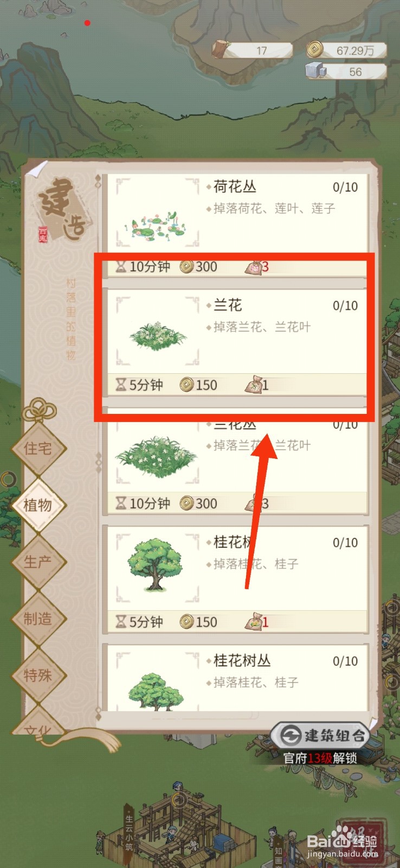Tap the wood log resource icon

(220, 49)
